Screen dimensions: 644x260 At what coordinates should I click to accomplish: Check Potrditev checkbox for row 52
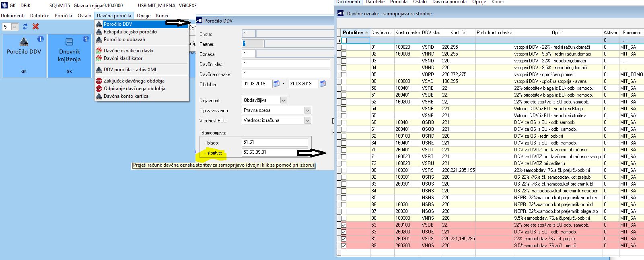344,102
